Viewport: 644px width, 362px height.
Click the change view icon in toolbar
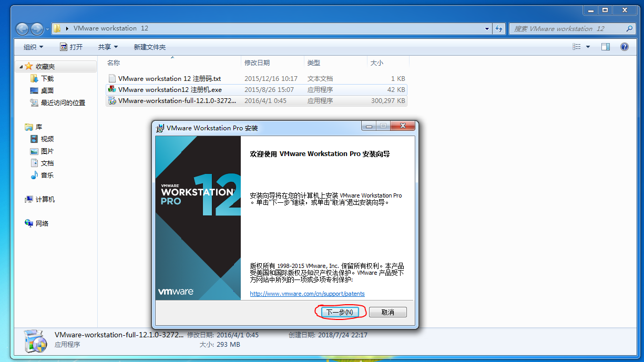(x=577, y=47)
